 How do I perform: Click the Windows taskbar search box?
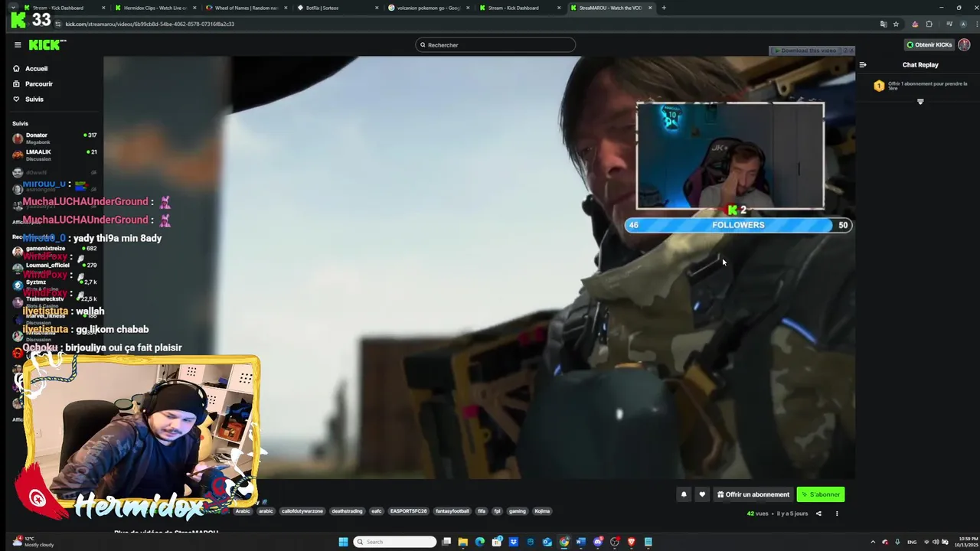tap(395, 542)
